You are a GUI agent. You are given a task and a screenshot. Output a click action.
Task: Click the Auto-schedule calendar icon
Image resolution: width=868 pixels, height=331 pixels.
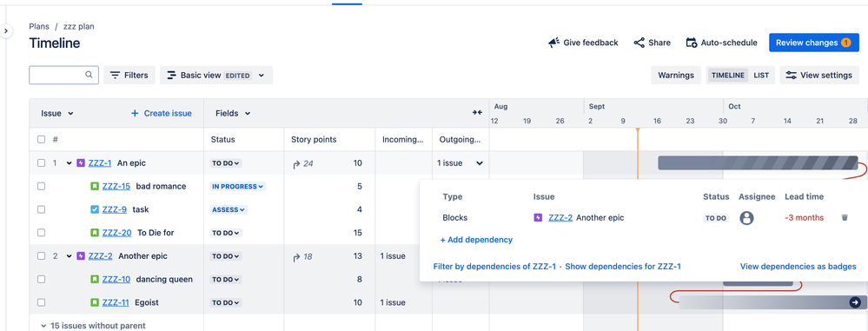tap(692, 43)
